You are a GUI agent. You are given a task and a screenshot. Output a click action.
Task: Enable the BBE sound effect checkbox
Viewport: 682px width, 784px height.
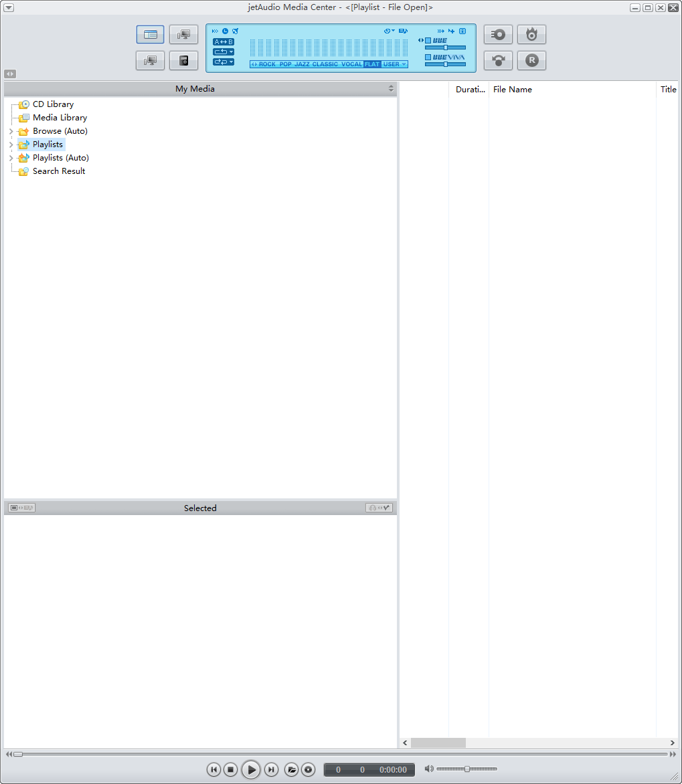click(x=428, y=41)
